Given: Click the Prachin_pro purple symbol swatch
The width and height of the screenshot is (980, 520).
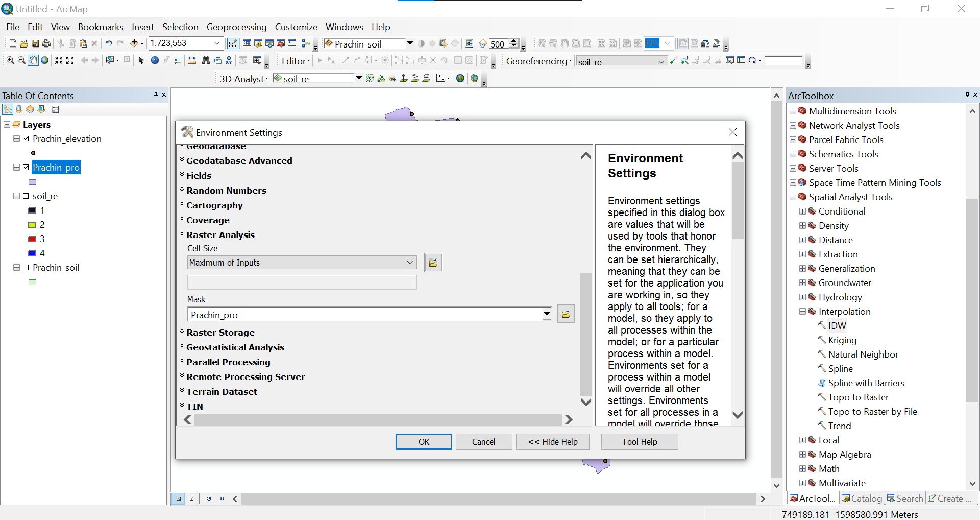Looking at the screenshot, I should pyautogui.click(x=32, y=182).
